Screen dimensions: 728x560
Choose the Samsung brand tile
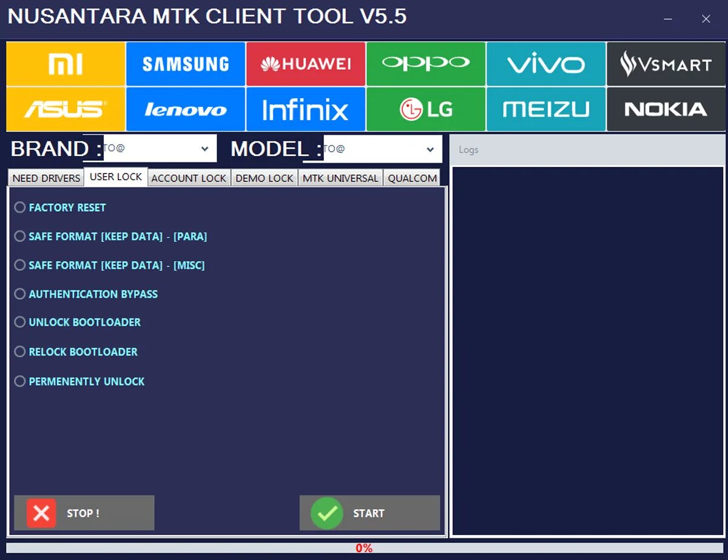tap(186, 64)
